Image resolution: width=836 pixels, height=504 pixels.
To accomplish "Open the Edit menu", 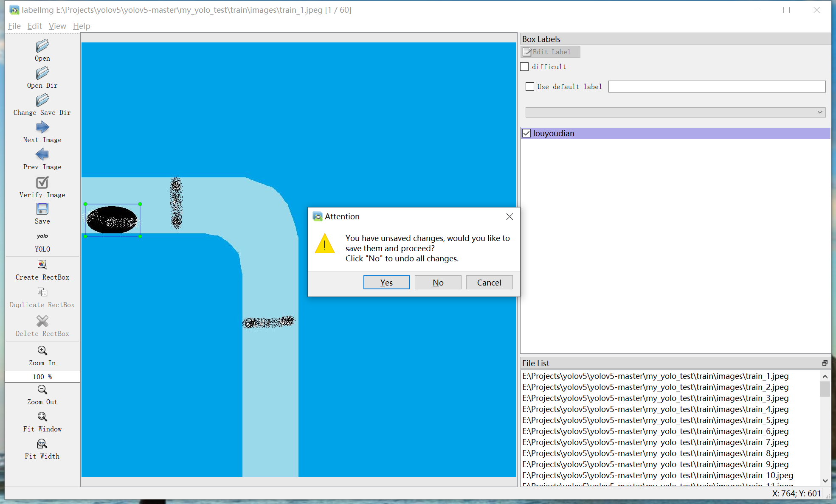I will pyautogui.click(x=35, y=26).
